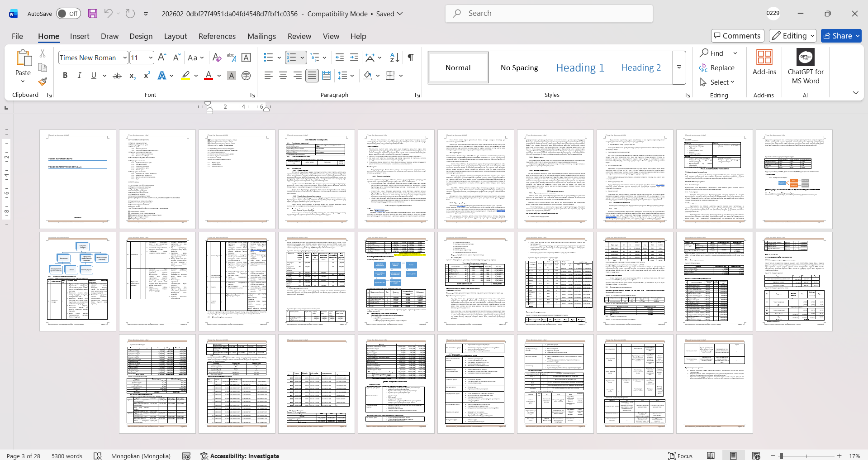Show paragraph marks with pilcrow icon

(x=410, y=57)
